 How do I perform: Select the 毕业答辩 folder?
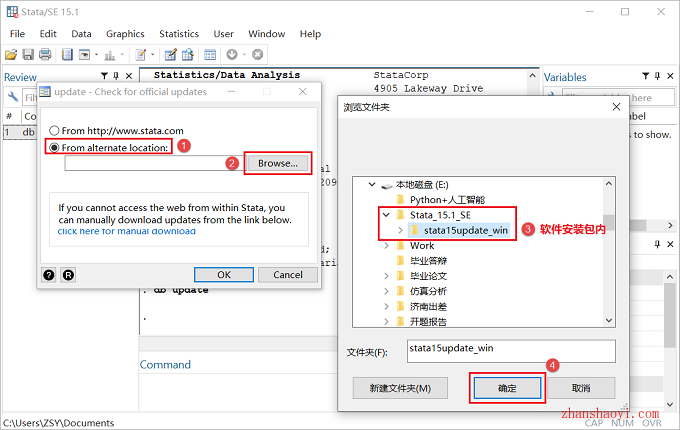pos(428,261)
